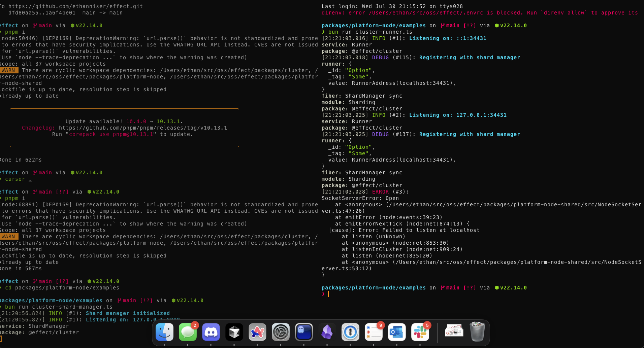Switch to the Arc browser

(x=257, y=332)
